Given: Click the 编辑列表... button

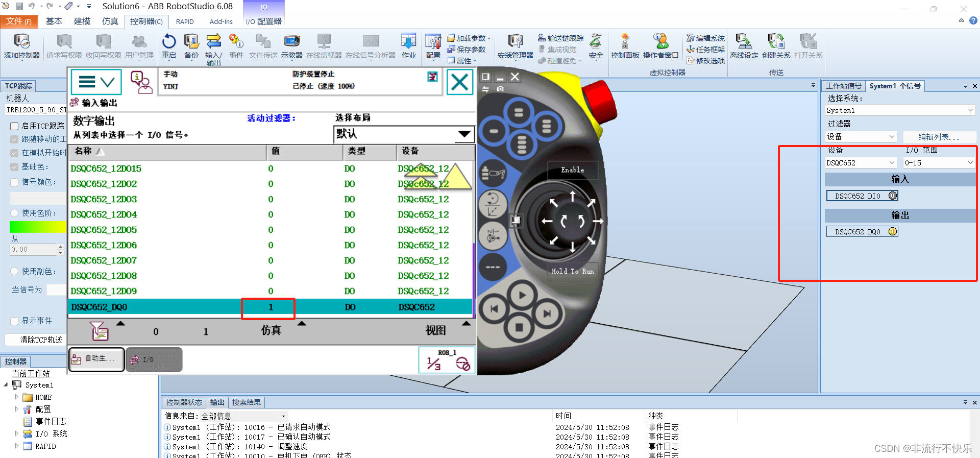Looking at the screenshot, I should pyautogui.click(x=939, y=137).
